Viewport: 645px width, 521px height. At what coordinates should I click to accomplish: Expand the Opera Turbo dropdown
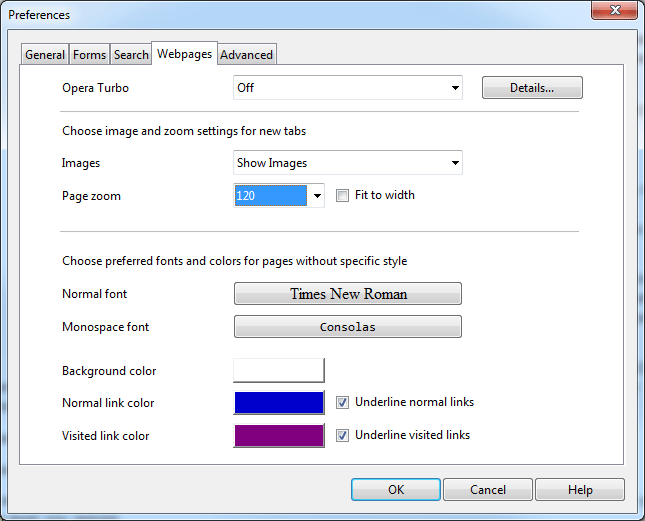[348, 88]
